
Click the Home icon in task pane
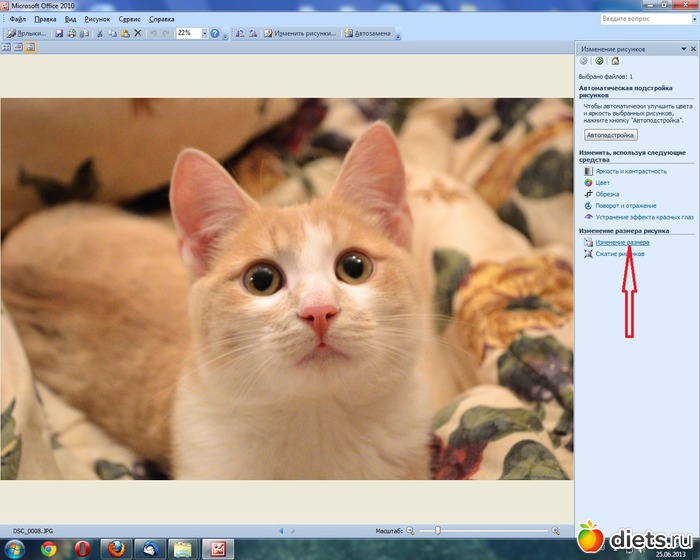point(614,61)
